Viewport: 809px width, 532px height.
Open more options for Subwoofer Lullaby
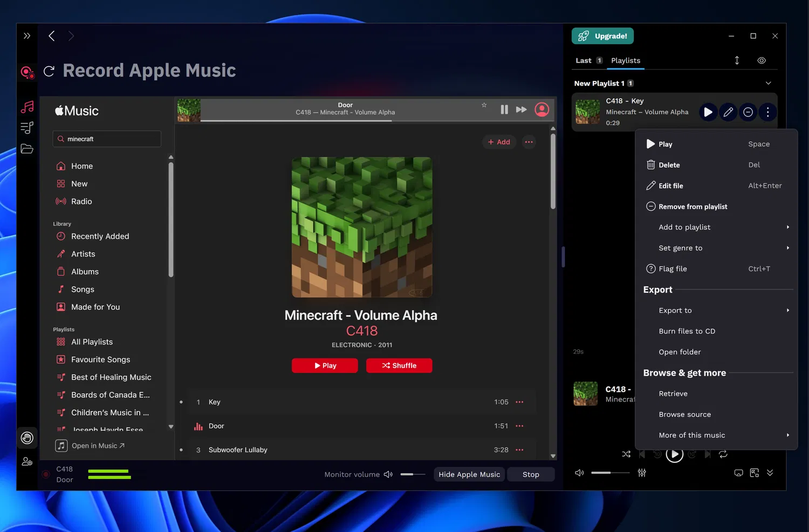point(519,450)
